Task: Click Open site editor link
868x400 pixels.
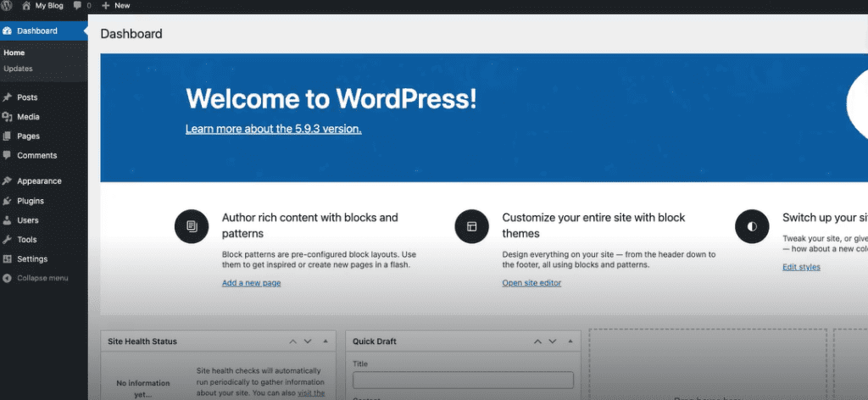Action: [x=531, y=283]
